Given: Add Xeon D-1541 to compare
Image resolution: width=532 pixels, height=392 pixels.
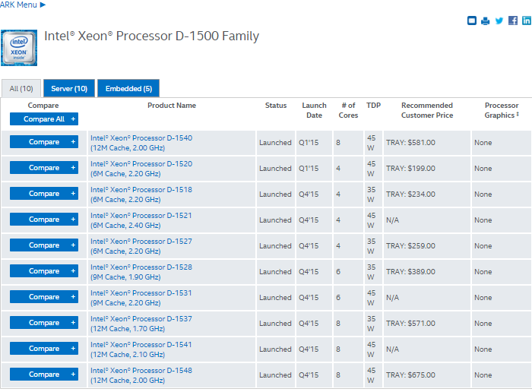Looking at the screenshot, I should (x=44, y=349).
